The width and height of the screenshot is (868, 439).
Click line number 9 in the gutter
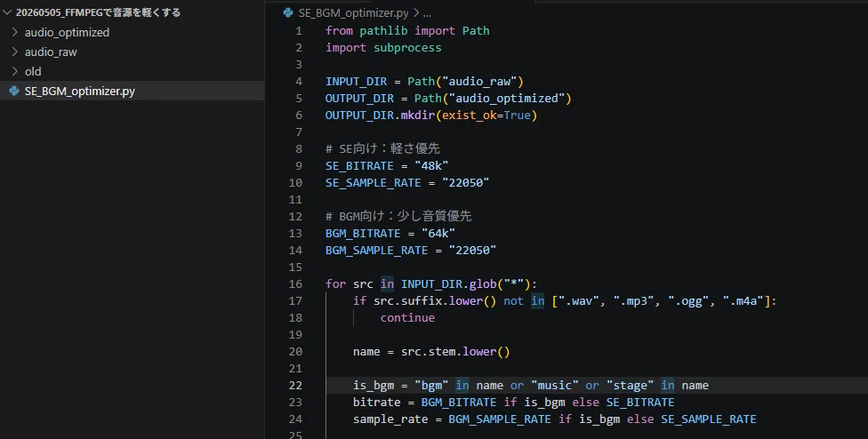click(299, 166)
